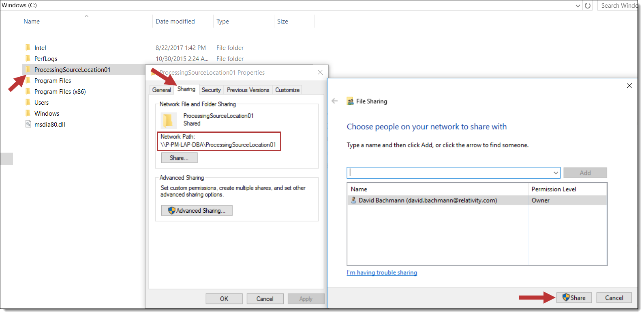Click David Bachmann user icon
644x315 pixels.
pyautogui.click(x=353, y=200)
